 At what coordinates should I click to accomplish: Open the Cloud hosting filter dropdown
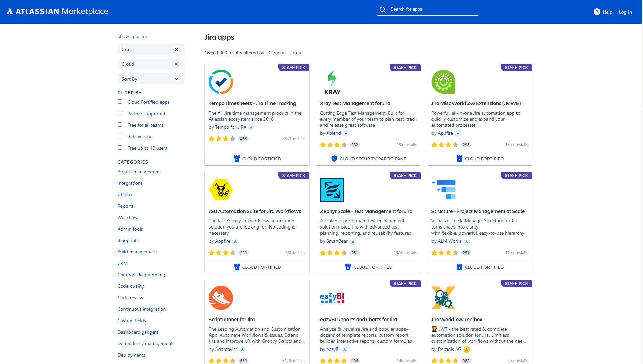[151, 64]
